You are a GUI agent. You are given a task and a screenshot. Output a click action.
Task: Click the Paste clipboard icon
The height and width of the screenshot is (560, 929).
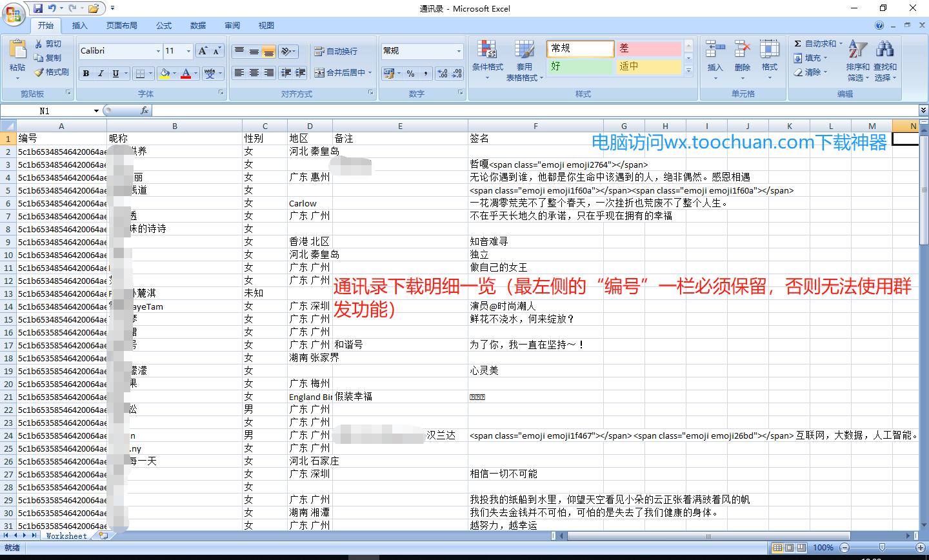click(x=17, y=51)
